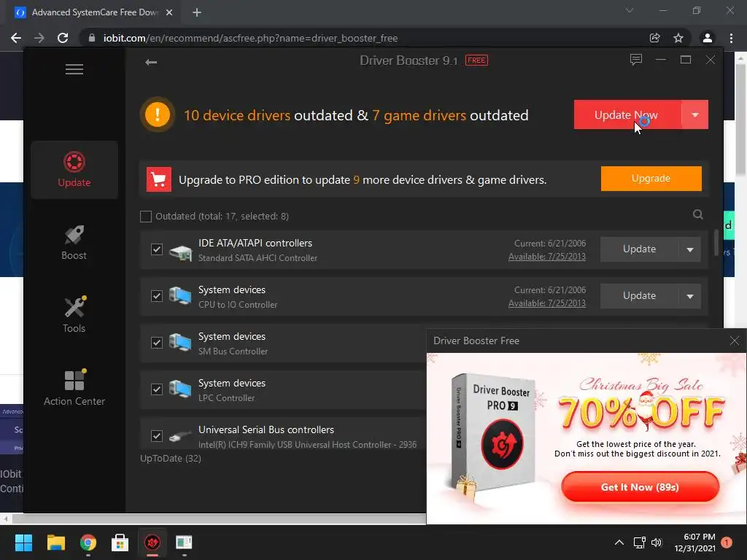Open the clock showing 6:07 PM
This screenshot has width=747, height=560.
pyautogui.click(x=694, y=542)
